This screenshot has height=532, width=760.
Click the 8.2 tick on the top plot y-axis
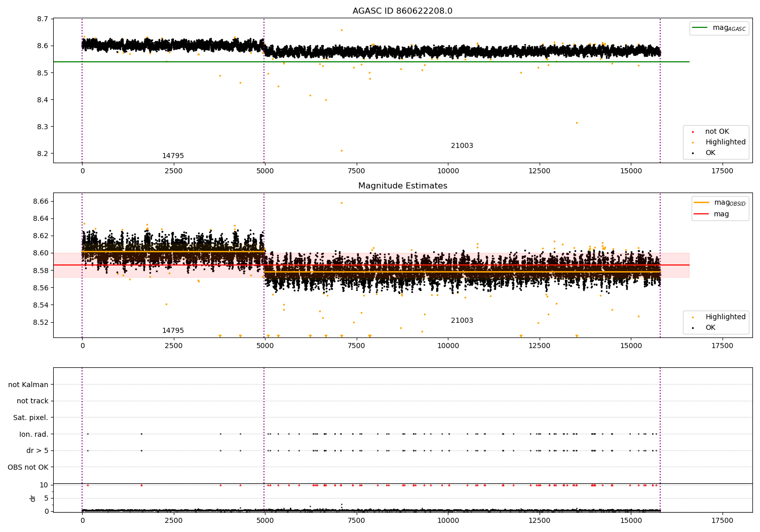coord(43,154)
